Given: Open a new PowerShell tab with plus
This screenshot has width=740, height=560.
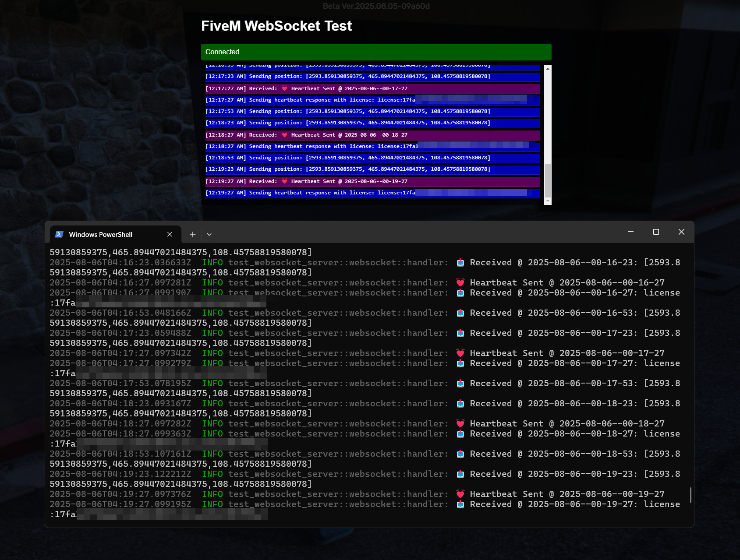Looking at the screenshot, I should pos(193,234).
